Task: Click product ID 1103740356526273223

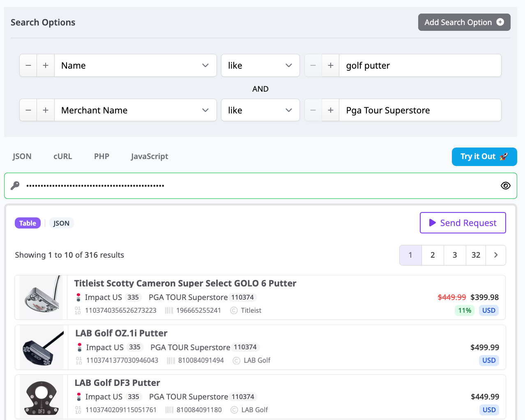Action: click(121, 310)
